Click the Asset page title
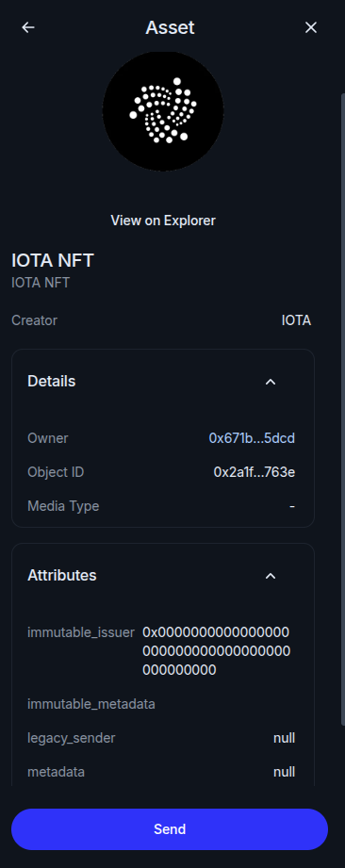The width and height of the screenshot is (345, 868). coord(170,27)
